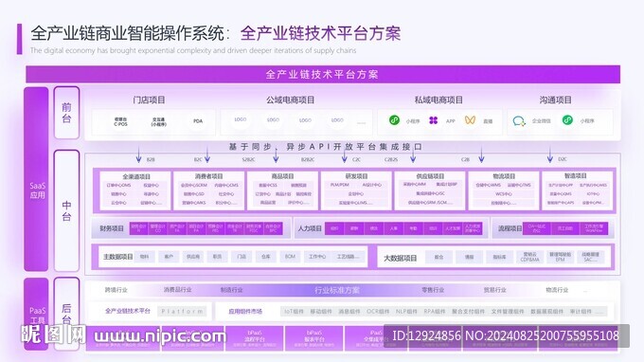644x362 pixels.
Task: Open the 供应链项目 card
Action: [430, 190]
